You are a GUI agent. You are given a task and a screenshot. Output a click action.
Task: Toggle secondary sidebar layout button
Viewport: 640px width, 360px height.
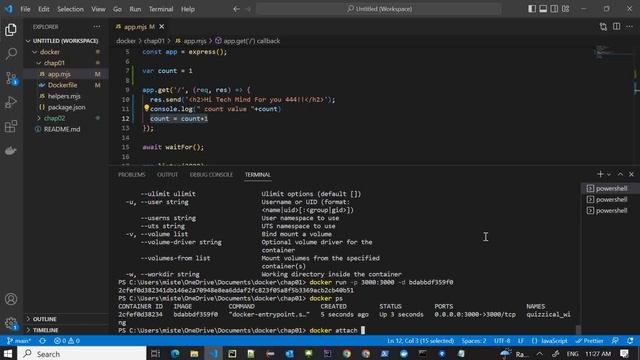[554, 9]
